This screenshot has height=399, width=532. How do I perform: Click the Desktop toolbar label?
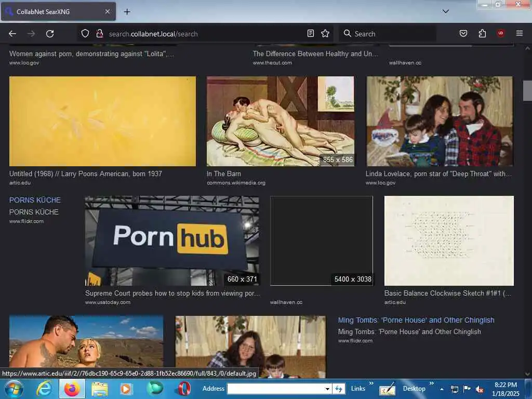(414, 389)
